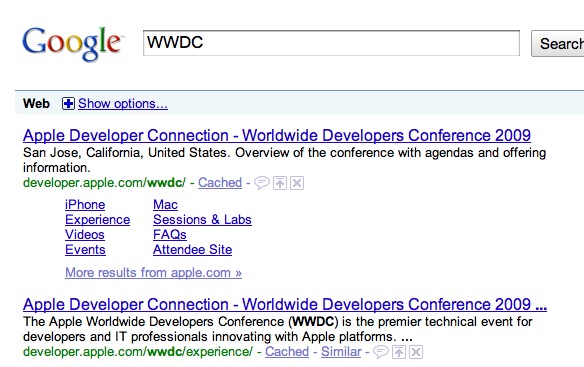Viewport: 584px width, 367px height.
Task: Click the green URL developer.apple.com/wwdc/
Action: tap(104, 183)
